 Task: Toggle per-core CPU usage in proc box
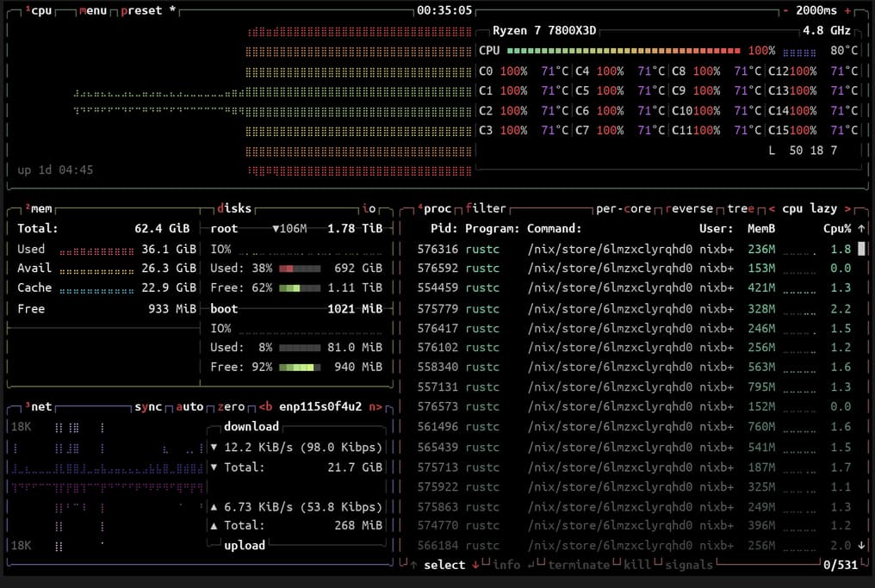click(624, 208)
